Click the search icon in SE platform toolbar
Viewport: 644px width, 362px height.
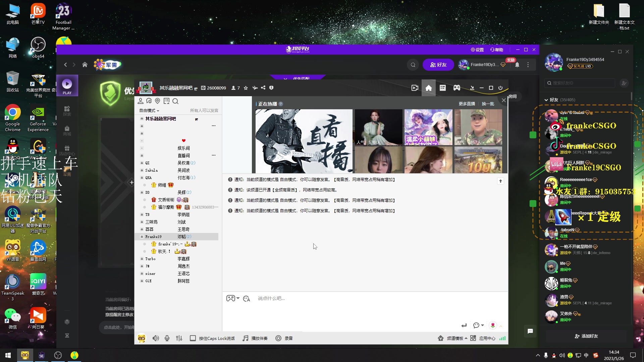413,65
